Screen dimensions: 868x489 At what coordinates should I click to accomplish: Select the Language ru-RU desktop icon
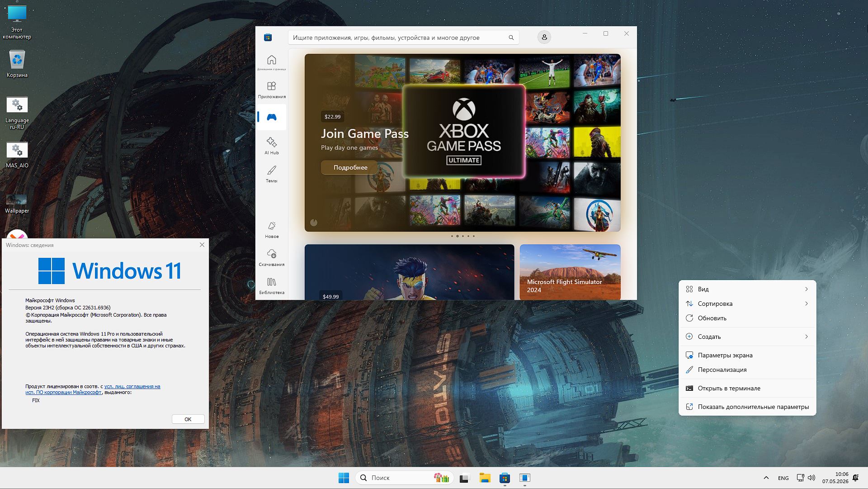(17, 113)
